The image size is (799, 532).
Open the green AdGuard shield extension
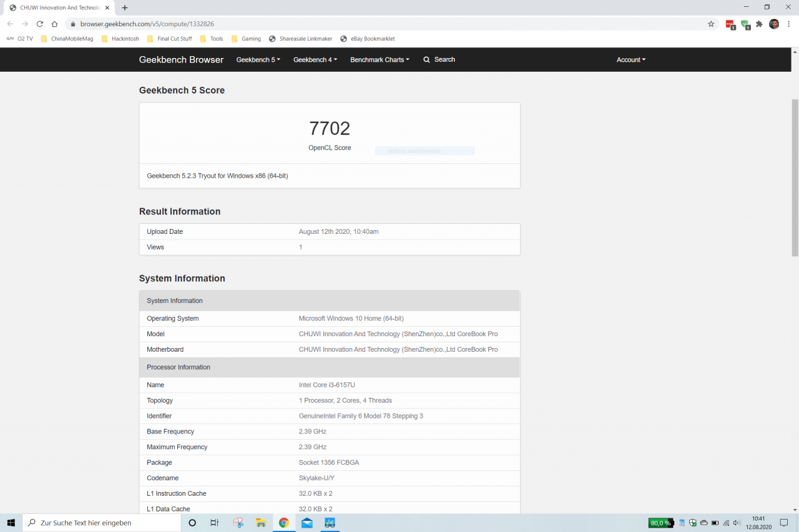pyautogui.click(x=745, y=24)
